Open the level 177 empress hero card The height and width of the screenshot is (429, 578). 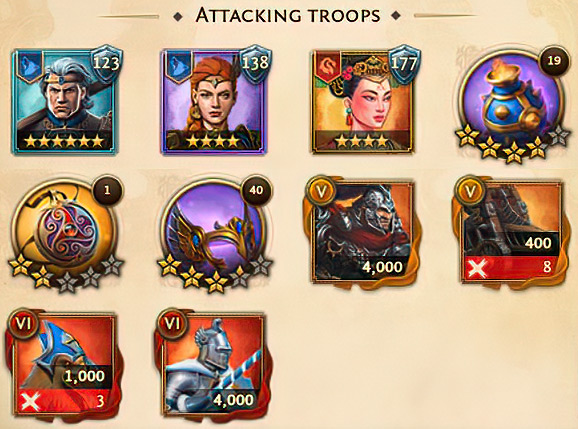(x=363, y=101)
